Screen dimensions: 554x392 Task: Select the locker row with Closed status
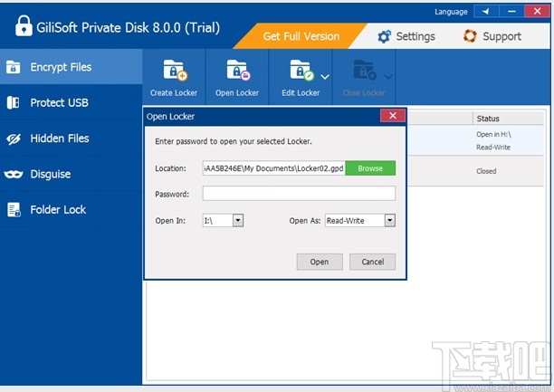point(475,171)
